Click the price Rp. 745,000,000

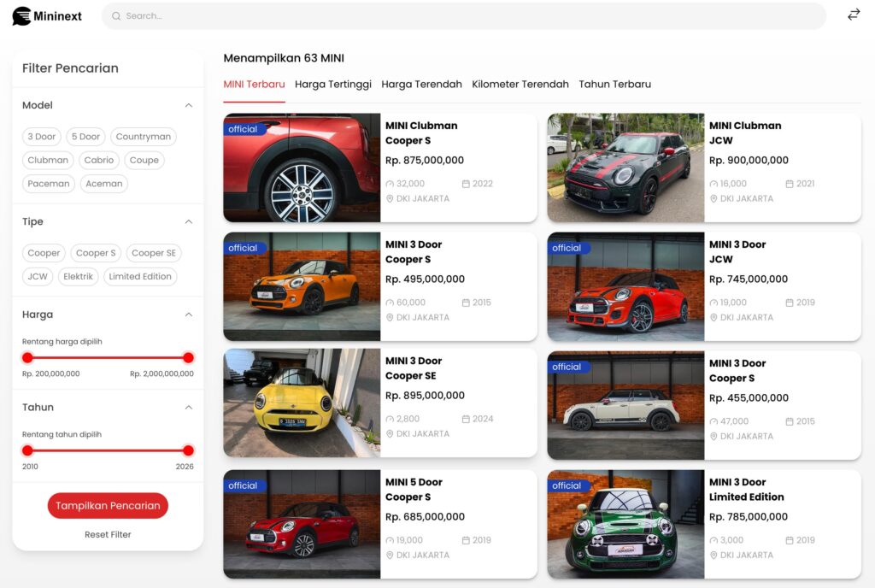(x=749, y=279)
